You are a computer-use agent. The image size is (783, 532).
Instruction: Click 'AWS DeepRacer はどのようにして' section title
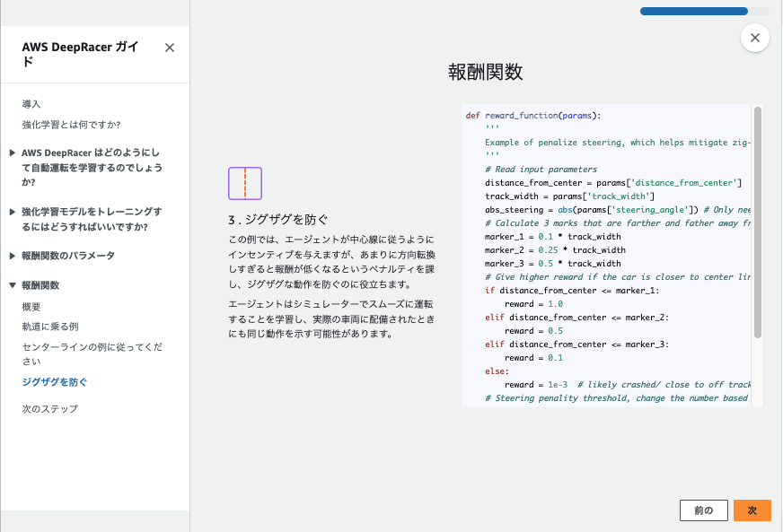coord(92,167)
